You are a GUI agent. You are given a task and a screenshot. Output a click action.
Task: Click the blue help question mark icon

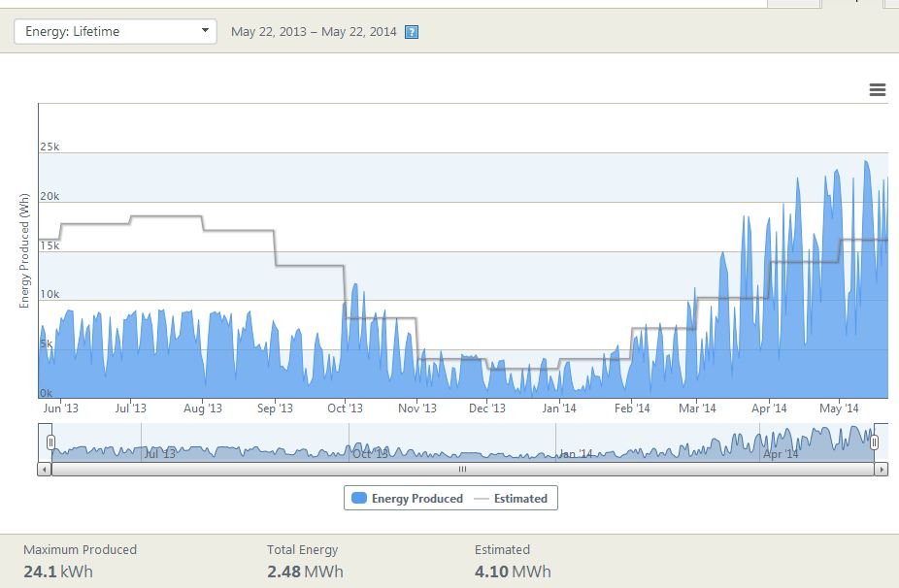(412, 32)
